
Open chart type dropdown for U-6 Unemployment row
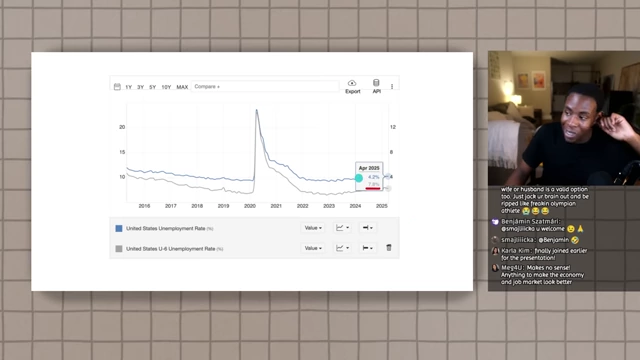tap(342, 248)
